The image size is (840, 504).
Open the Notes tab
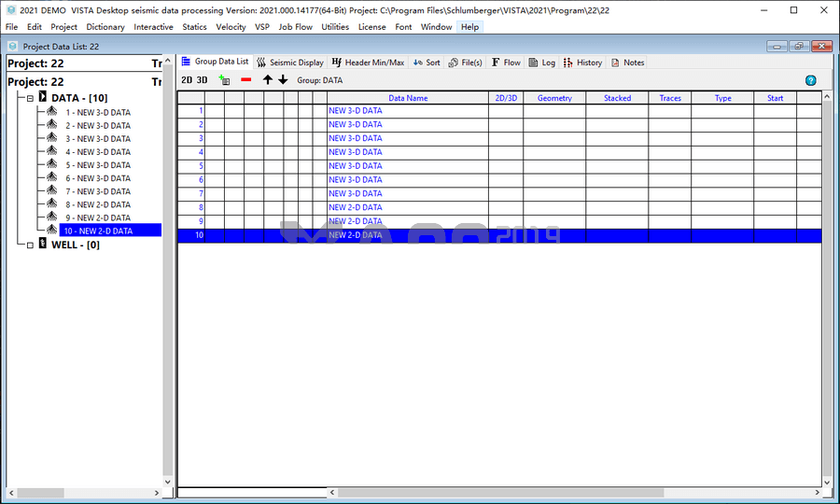[x=627, y=63]
